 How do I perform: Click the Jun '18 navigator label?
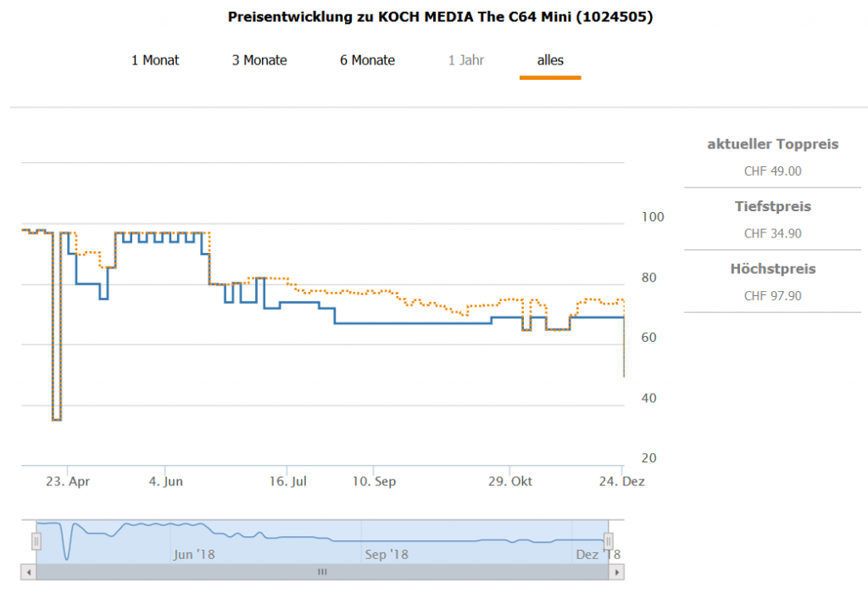(x=194, y=555)
